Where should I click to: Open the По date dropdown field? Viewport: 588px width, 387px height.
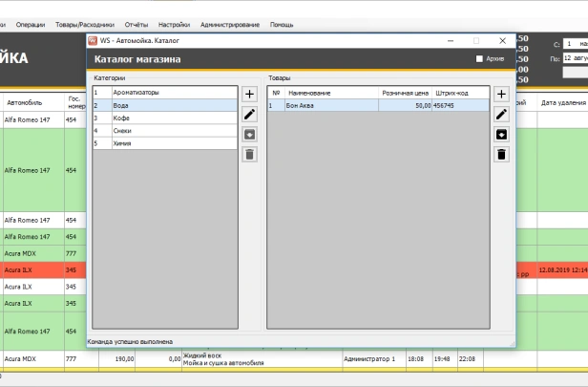pos(575,58)
